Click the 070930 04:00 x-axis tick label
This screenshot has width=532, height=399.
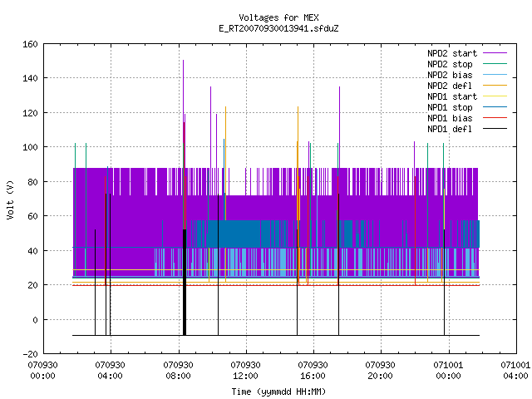110,371
